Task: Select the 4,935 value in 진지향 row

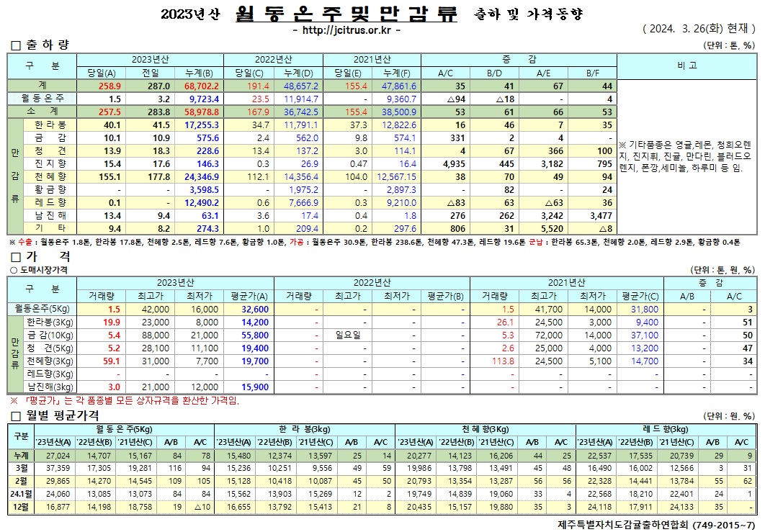Action: coord(450,163)
